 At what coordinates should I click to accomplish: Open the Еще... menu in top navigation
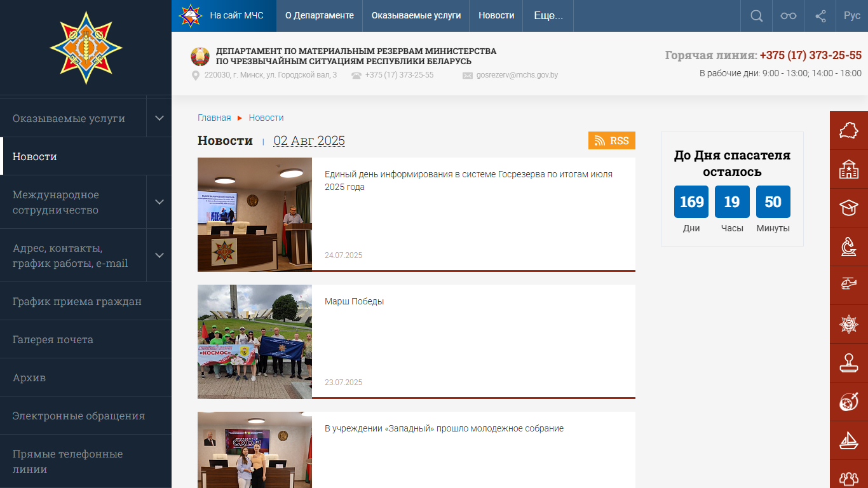[x=548, y=16]
